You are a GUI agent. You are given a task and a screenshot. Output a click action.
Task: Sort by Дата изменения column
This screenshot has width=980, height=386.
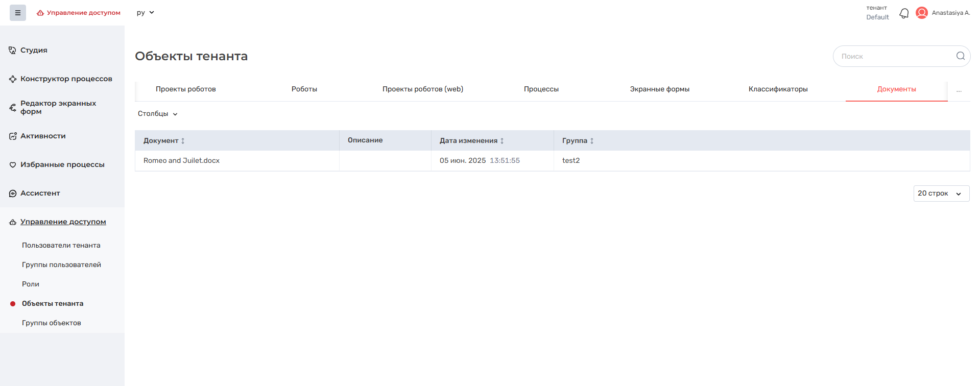tap(502, 141)
